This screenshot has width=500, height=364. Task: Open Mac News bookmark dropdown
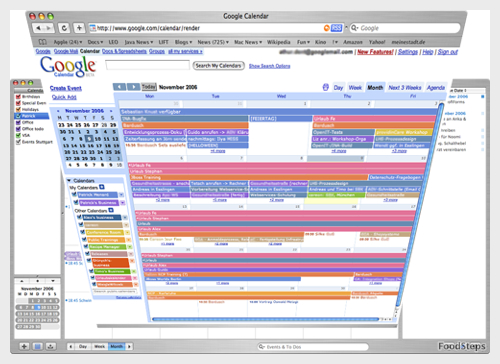(x=248, y=42)
